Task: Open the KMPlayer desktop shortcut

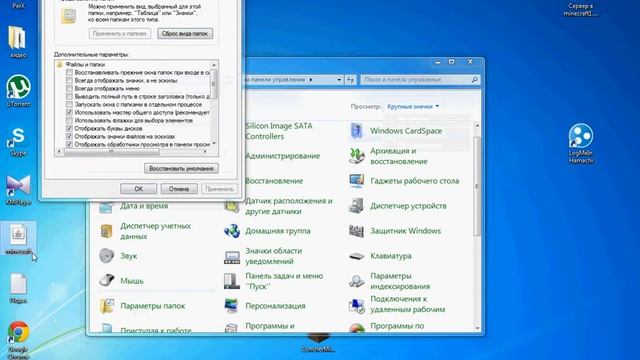Action: click(x=18, y=190)
